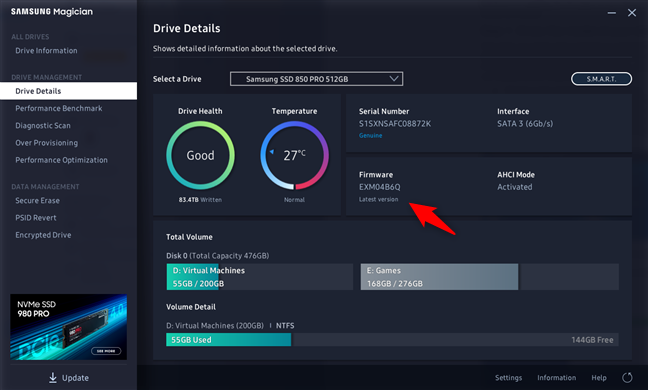Click the Latest version firmware status
This screenshot has width=648, height=390.
(379, 199)
